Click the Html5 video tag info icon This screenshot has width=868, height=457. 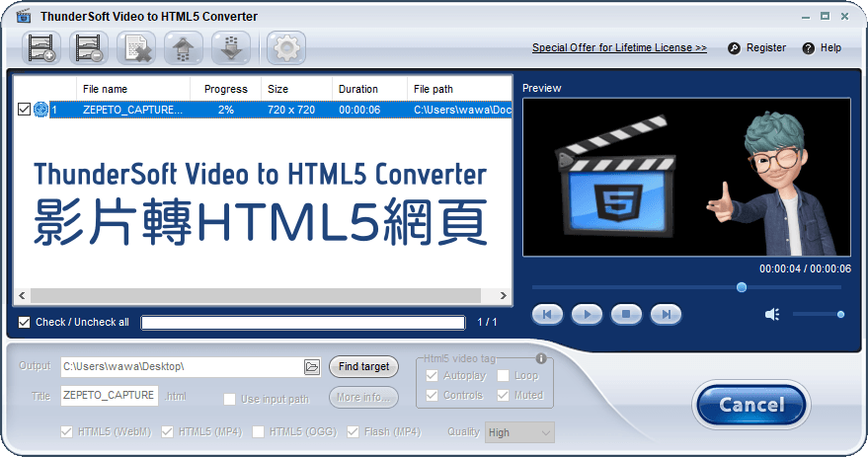tap(541, 358)
